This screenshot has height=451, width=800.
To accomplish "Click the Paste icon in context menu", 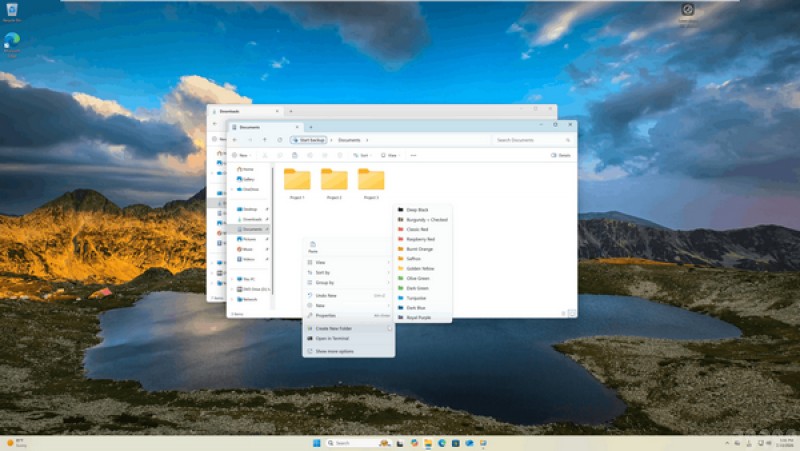I will [x=313, y=245].
